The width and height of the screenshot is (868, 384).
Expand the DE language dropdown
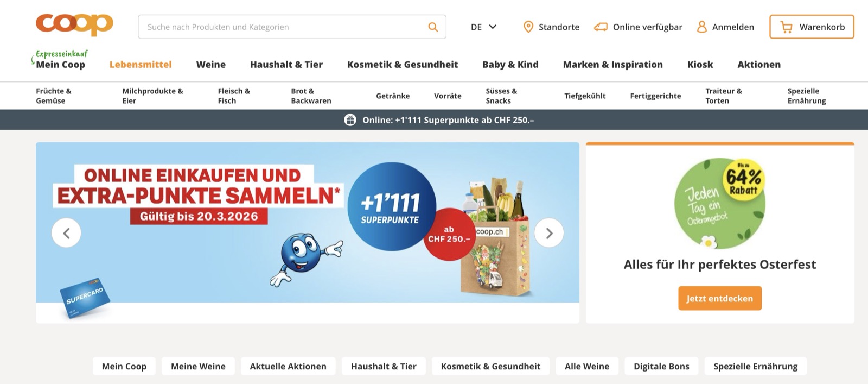(x=483, y=27)
